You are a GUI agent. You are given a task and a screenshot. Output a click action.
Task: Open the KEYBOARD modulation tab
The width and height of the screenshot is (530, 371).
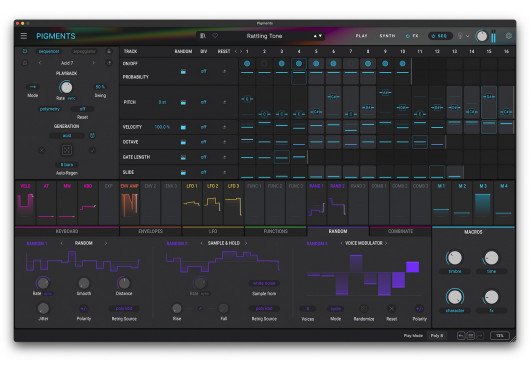click(x=67, y=231)
